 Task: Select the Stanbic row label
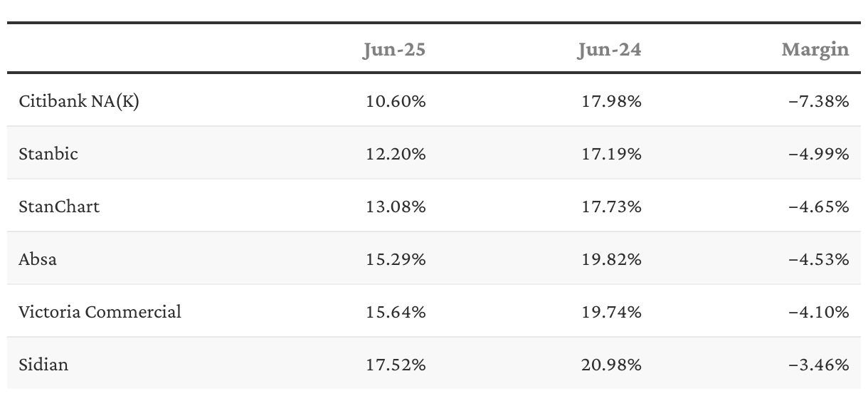[48, 154]
